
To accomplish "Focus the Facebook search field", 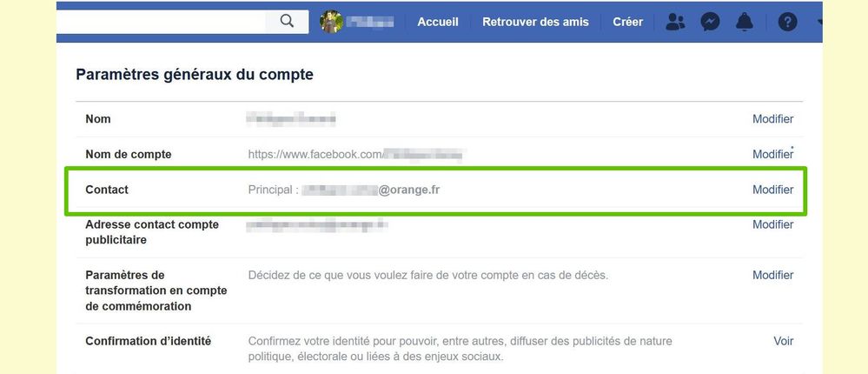I will coord(161,22).
